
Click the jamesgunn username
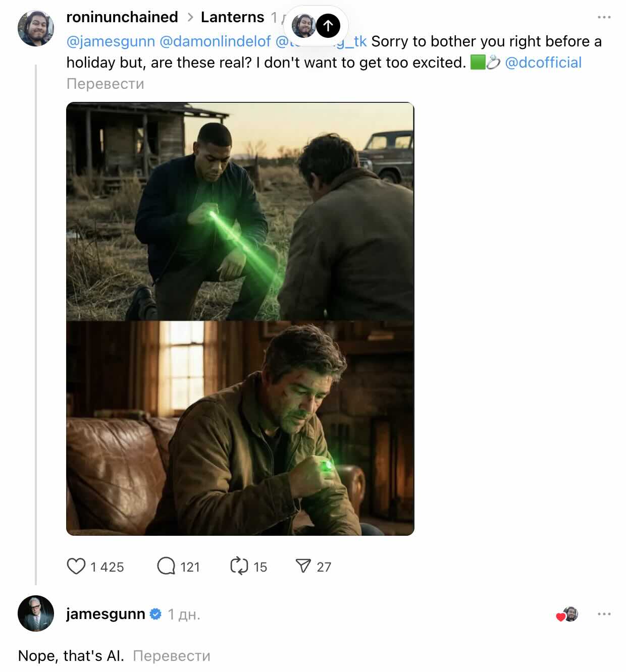[x=106, y=614]
